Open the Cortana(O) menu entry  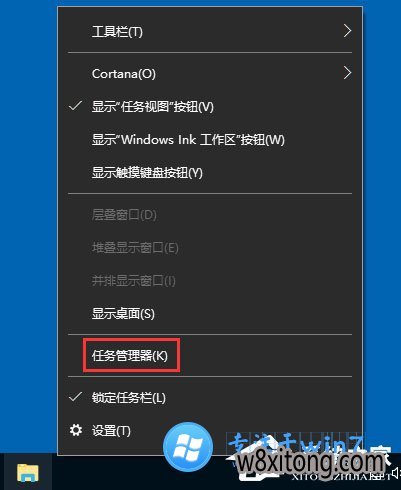(210, 74)
